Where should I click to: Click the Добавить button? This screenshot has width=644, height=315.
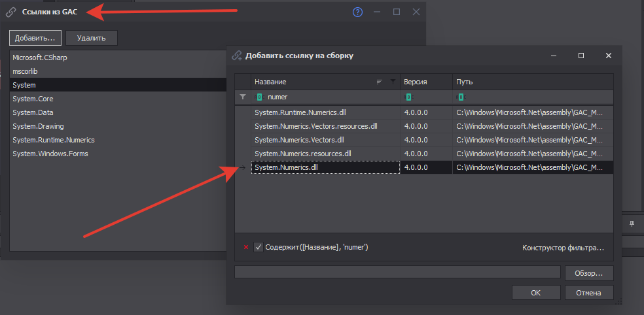(35, 38)
